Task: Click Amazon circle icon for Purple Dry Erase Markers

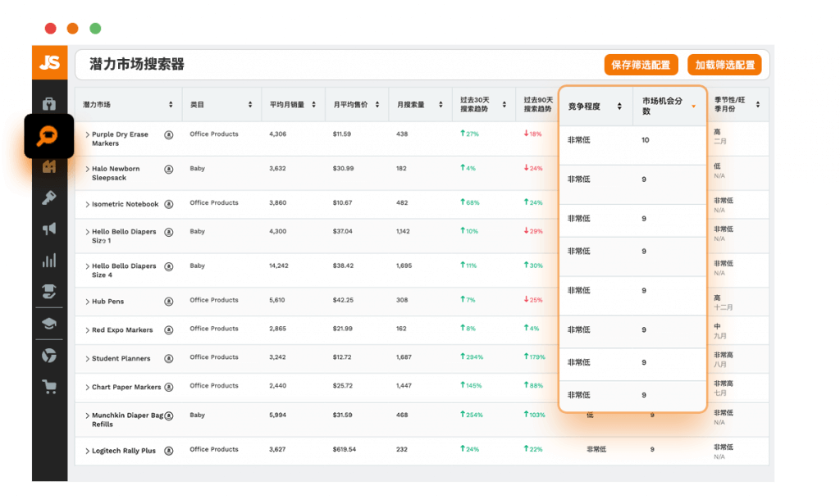Action: pos(169,135)
